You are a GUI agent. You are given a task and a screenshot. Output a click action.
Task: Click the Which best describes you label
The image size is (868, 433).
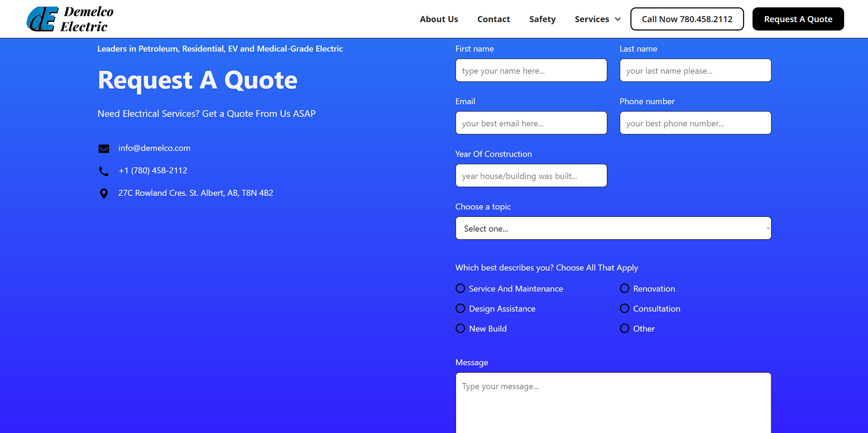click(547, 268)
